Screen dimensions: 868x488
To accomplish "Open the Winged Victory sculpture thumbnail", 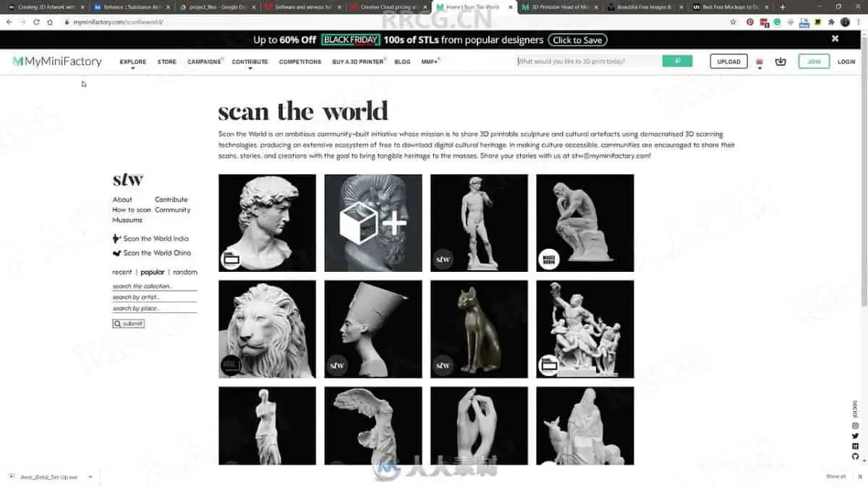I will [373, 425].
